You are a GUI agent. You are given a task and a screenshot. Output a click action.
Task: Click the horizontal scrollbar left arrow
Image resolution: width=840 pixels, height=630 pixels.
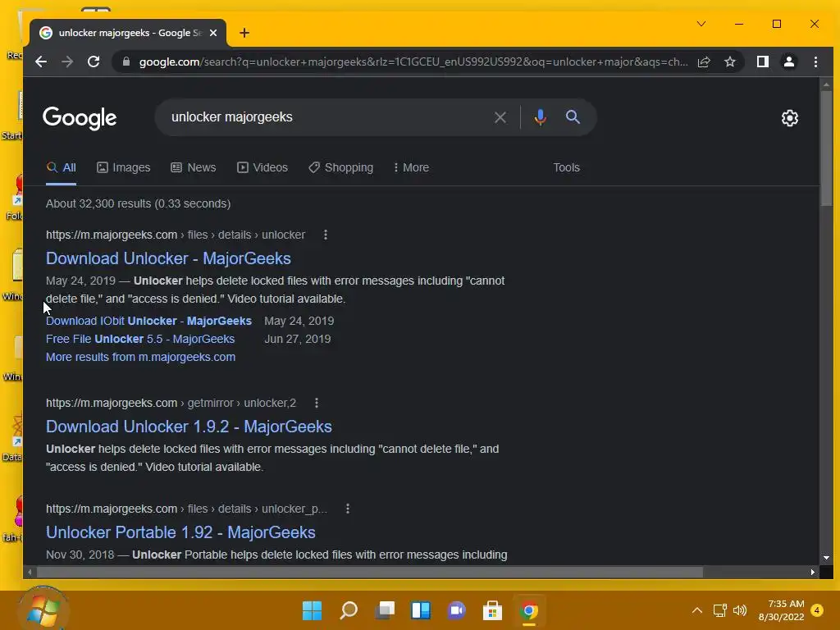pos(30,572)
